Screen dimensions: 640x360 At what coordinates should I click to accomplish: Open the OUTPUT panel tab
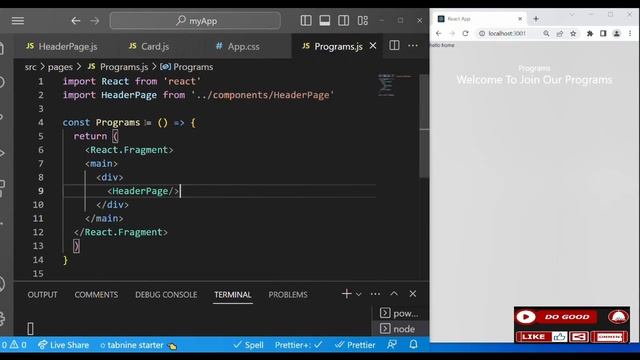[42, 295]
